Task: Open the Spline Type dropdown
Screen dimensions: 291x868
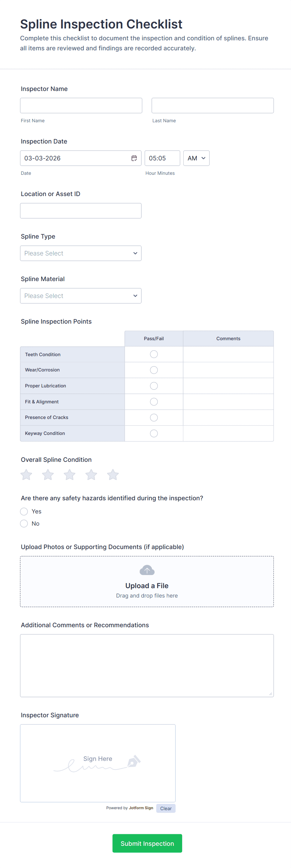Action: coord(81,253)
